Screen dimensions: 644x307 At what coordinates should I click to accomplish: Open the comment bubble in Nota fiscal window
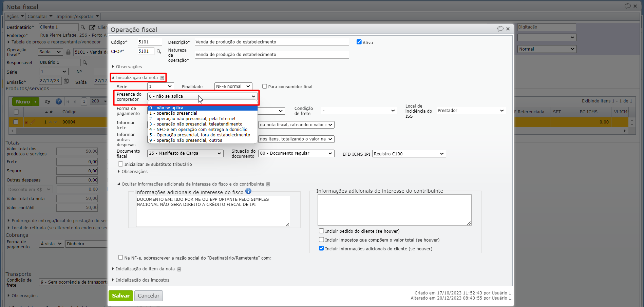[627, 6]
